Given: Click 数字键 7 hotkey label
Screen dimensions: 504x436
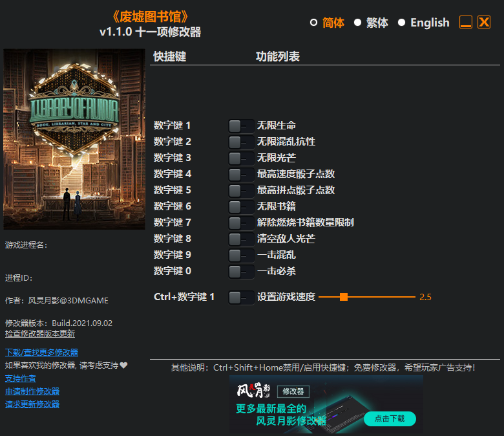Looking at the screenshot, I should coord(173,223).
